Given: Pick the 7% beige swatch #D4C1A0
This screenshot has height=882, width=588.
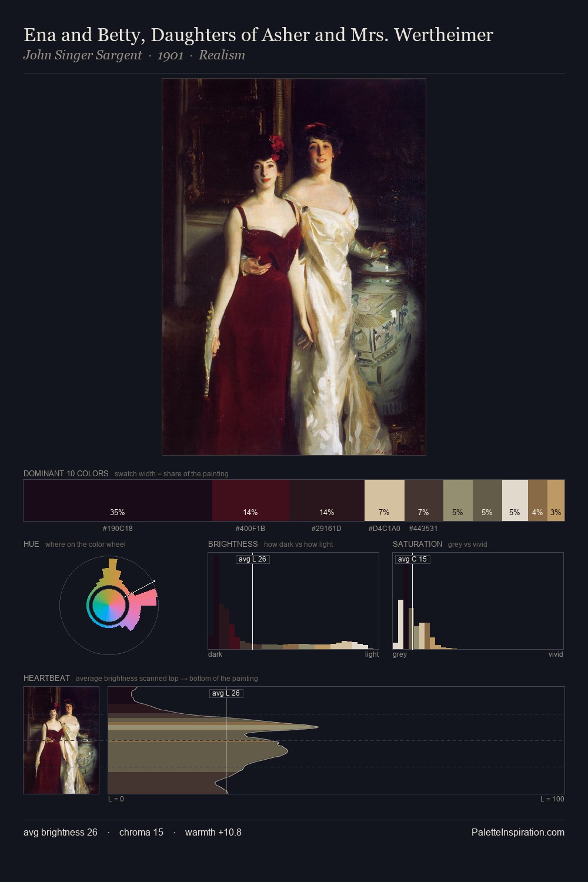Looking at the screenshot, I should point(385,500).
